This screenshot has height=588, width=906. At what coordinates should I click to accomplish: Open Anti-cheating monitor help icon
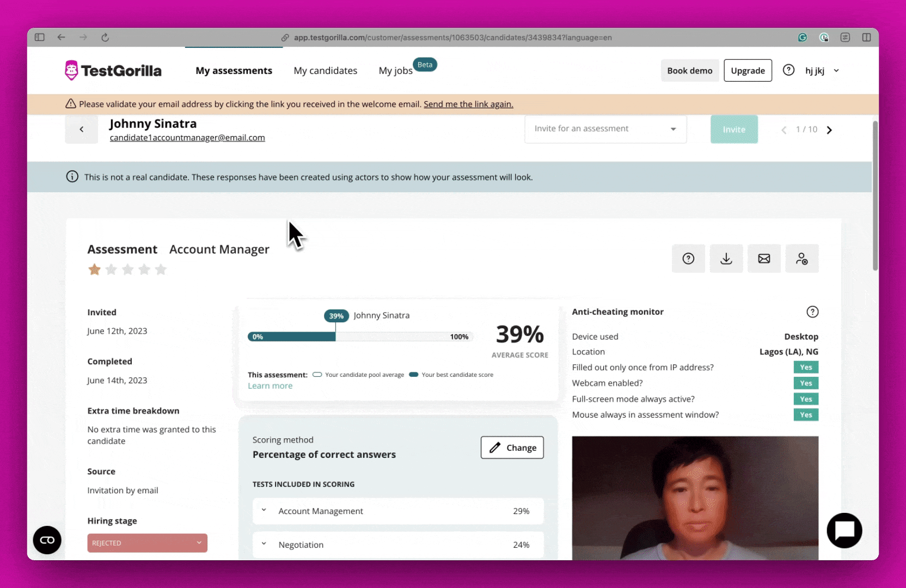pyautogui.click(x=812, y=312)
